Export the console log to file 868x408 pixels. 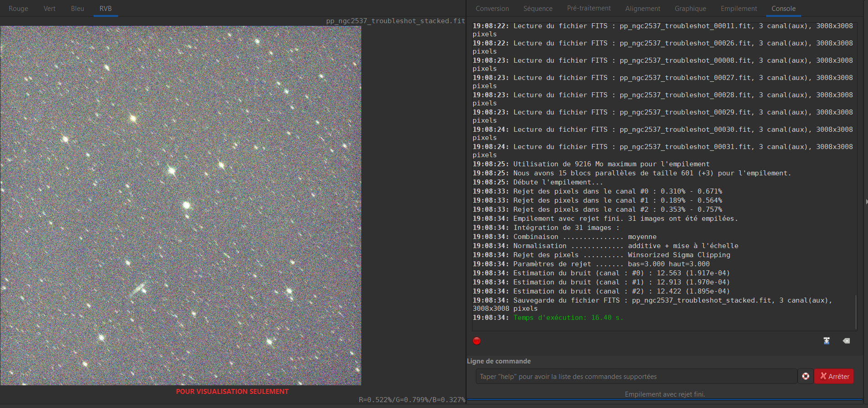pyautogui.click(x=827, y=341)
